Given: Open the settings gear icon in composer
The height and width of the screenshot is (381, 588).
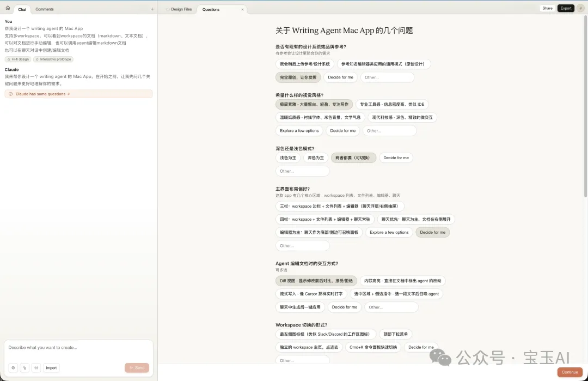Looking at the screenshot, I should coord(13,368).
